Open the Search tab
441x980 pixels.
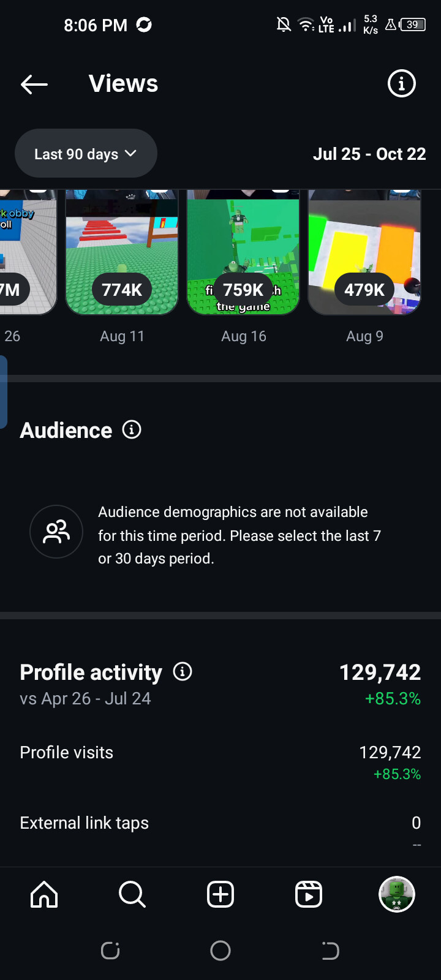(132, 894)
